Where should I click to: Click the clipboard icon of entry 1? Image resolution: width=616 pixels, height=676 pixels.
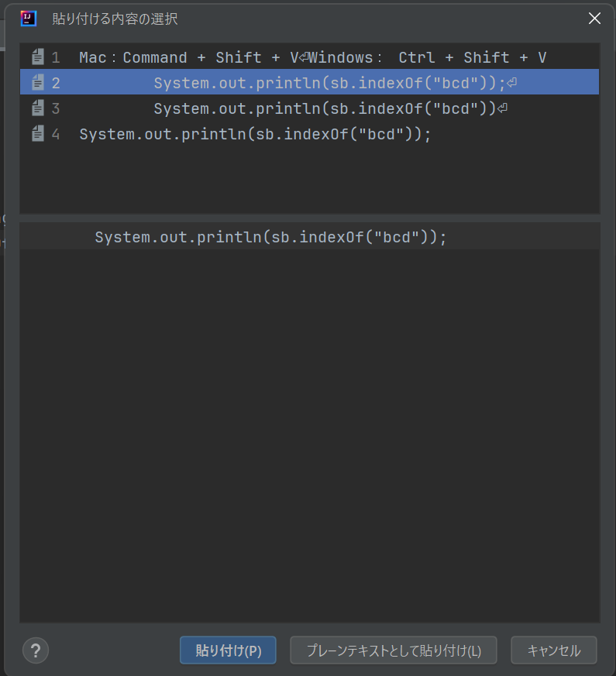[x=38, y=57]
